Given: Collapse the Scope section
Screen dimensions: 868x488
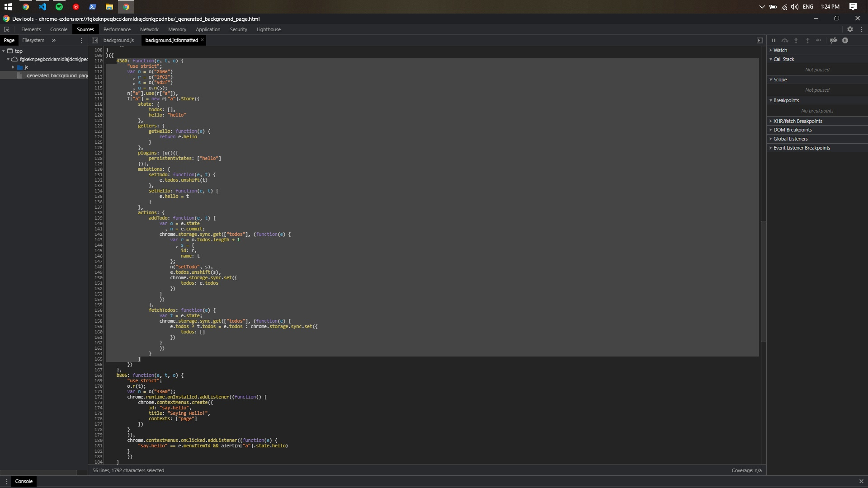Looking at the screenshot, I should (780, 80).
